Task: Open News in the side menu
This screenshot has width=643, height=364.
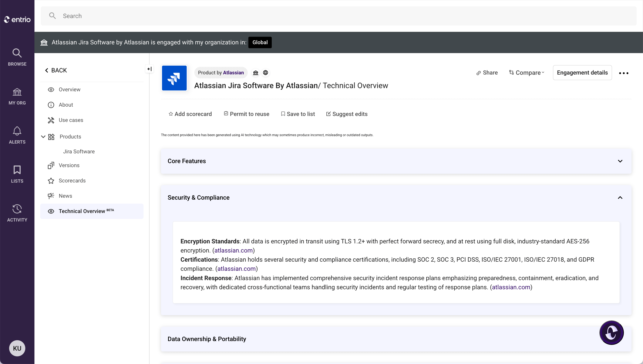Action: pyautogui.click(x=92, y=196)
